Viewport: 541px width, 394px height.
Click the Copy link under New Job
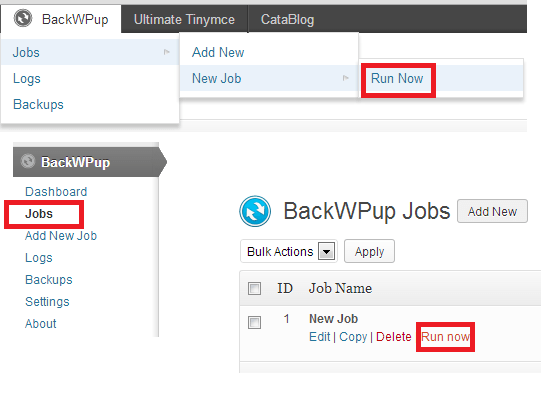pos(353,336)
